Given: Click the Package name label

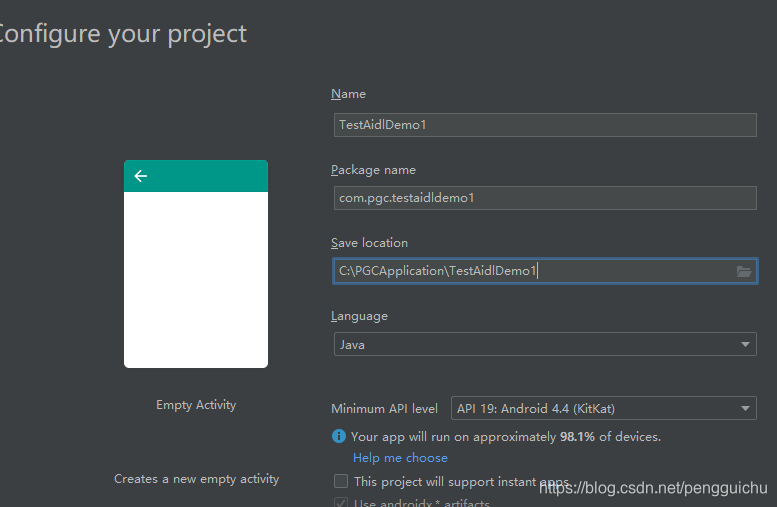Looking at the screenshot, I should pyautogui.click(x=373, y=170).
